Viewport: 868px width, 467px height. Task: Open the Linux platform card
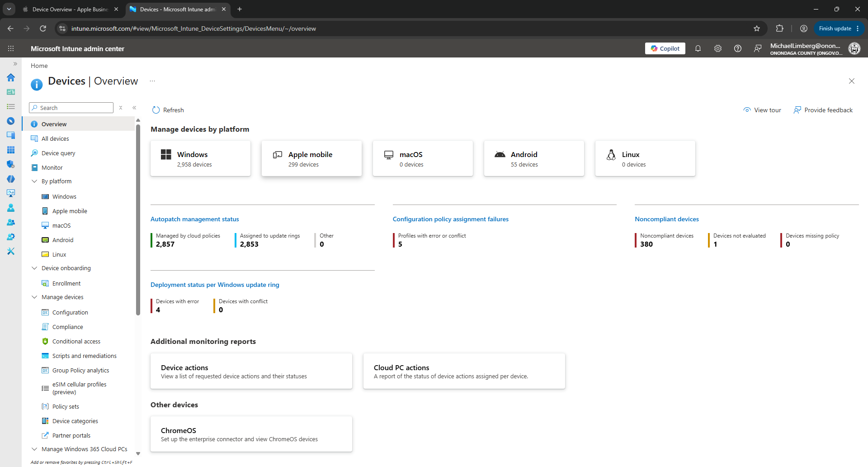646,158
